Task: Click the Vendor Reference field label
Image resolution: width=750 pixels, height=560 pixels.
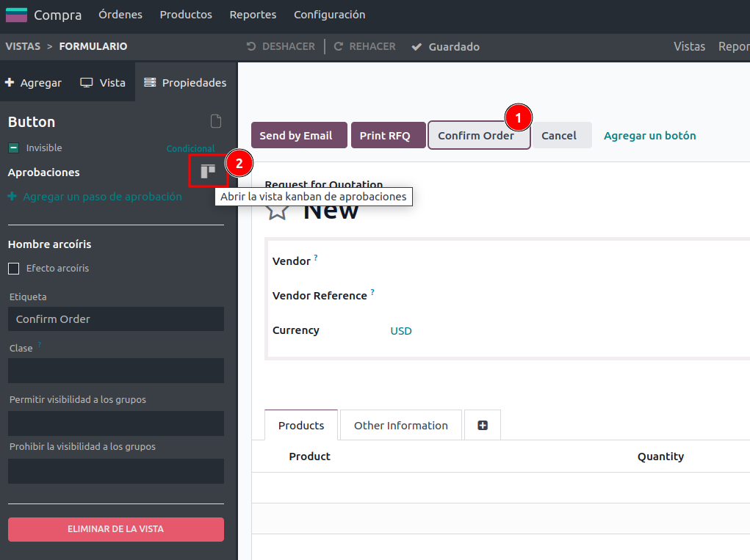Action: click(320, 296)
